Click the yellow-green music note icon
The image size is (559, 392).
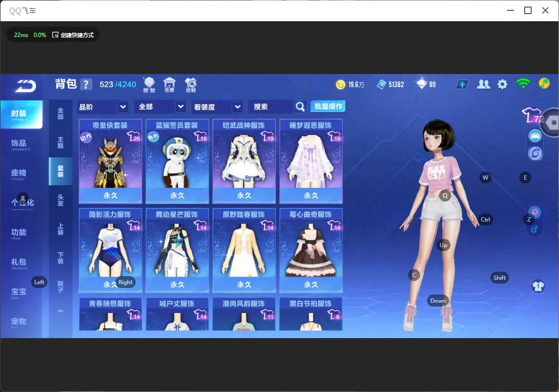(x=544, y=83)
